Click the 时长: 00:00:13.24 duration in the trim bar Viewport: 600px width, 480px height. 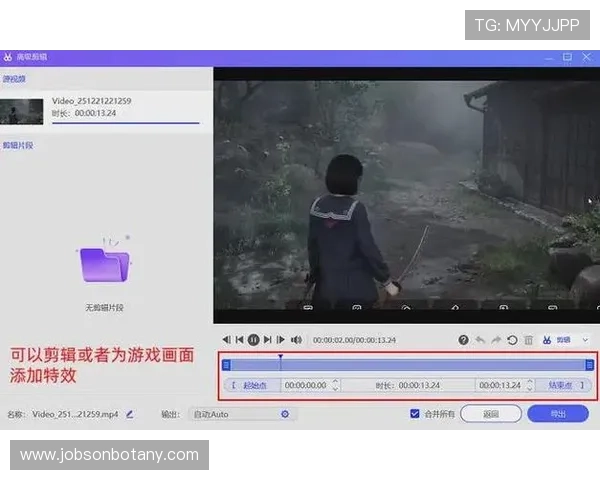click(408, 385)
